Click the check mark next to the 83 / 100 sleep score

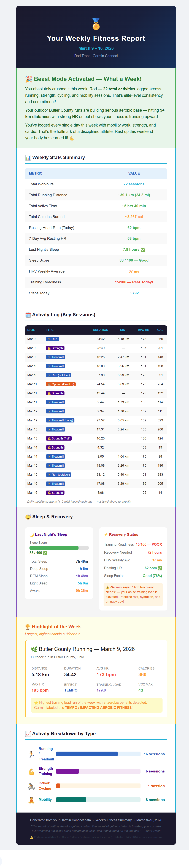coord(45,553)
